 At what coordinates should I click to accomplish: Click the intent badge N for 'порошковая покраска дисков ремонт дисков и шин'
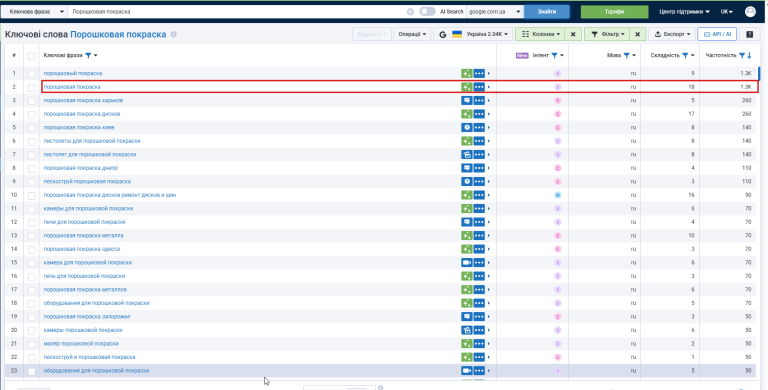tap(557, 195)
